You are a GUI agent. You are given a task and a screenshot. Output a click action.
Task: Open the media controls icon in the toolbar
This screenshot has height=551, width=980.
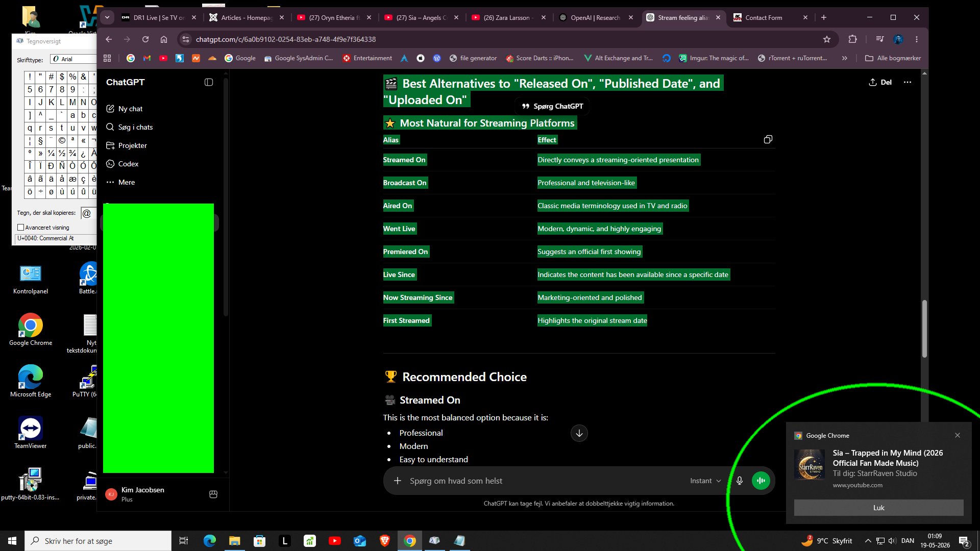tap(879, 39)
